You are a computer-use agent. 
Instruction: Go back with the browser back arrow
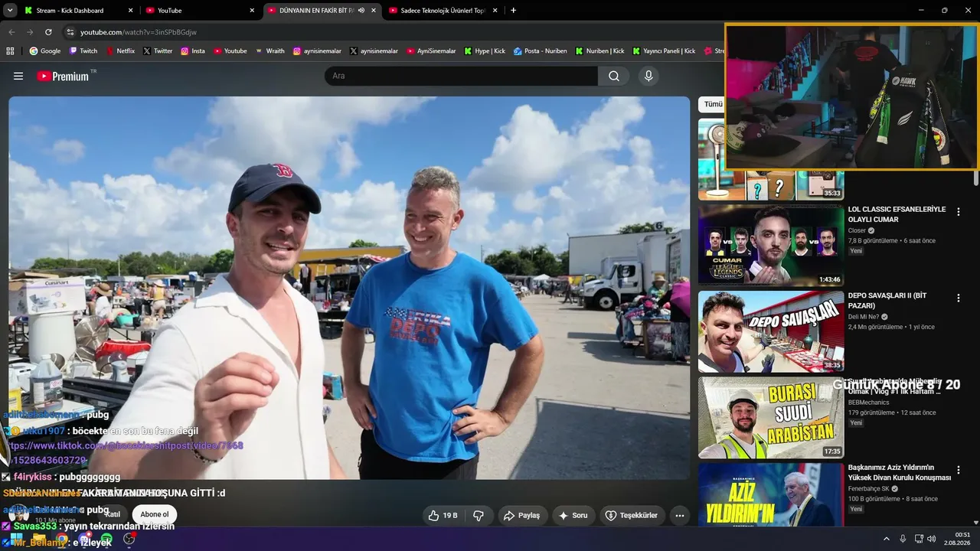click(x=11, y=32)
